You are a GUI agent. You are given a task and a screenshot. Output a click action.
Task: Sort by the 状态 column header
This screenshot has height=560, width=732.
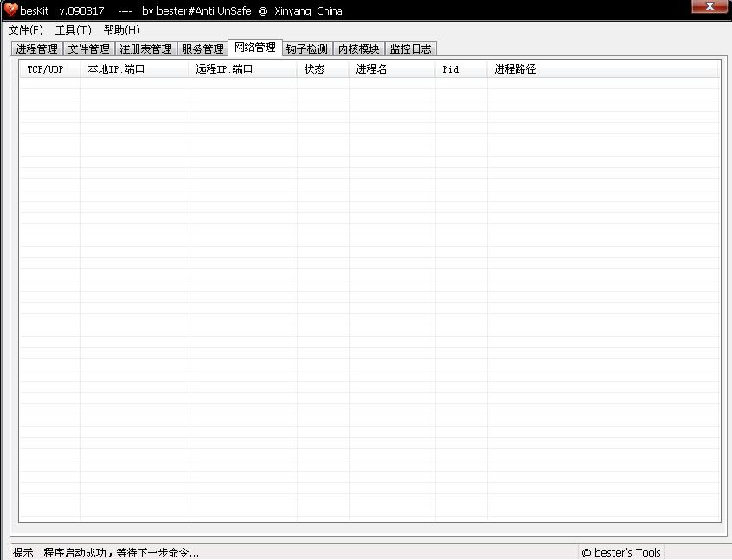tap(323, 69)
